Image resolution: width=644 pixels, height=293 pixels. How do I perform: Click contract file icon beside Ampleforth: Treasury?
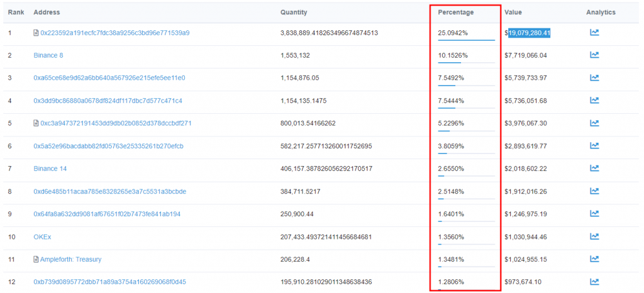pos(36,259)
